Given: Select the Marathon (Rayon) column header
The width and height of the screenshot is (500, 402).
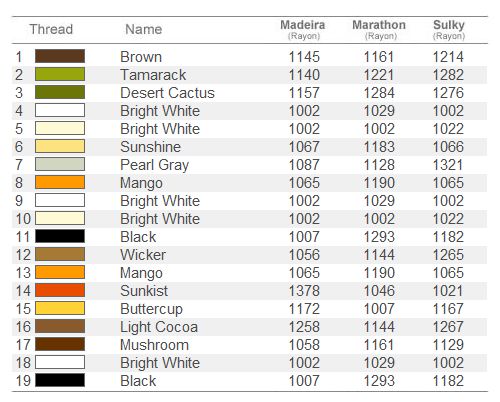Looking at the screenshot, I should 379,29.
